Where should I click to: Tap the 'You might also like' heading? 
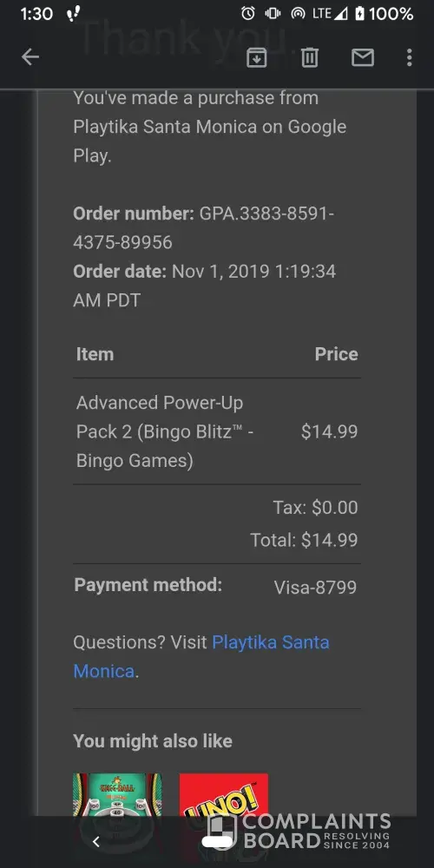click(x=153, y=740)
